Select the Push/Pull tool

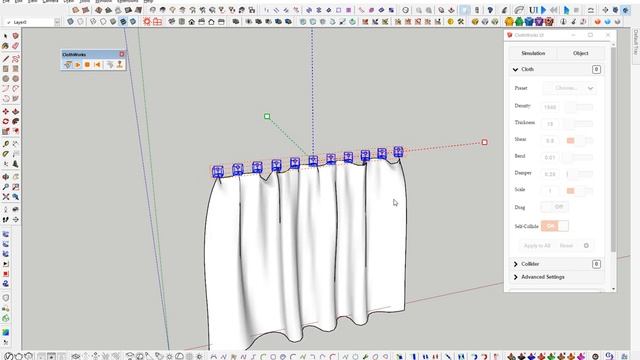(x=16, y=111)
